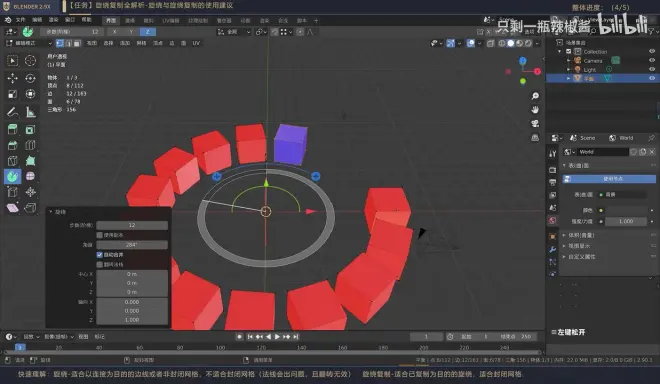Screen dimensions: 660x384
Task: Collapse the 旋绕 operator panel triangle
Action: (51, 212)
